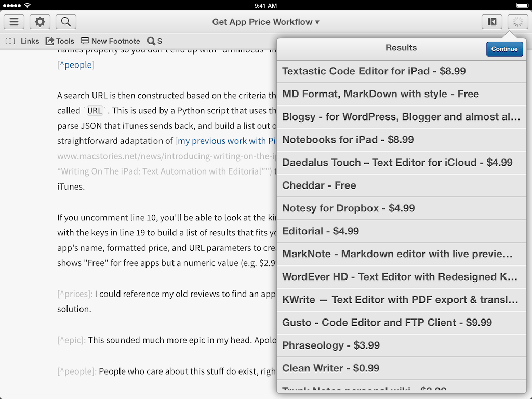
Task: Select the MarkNote Markdown editor result
Action: click(402, 254)
